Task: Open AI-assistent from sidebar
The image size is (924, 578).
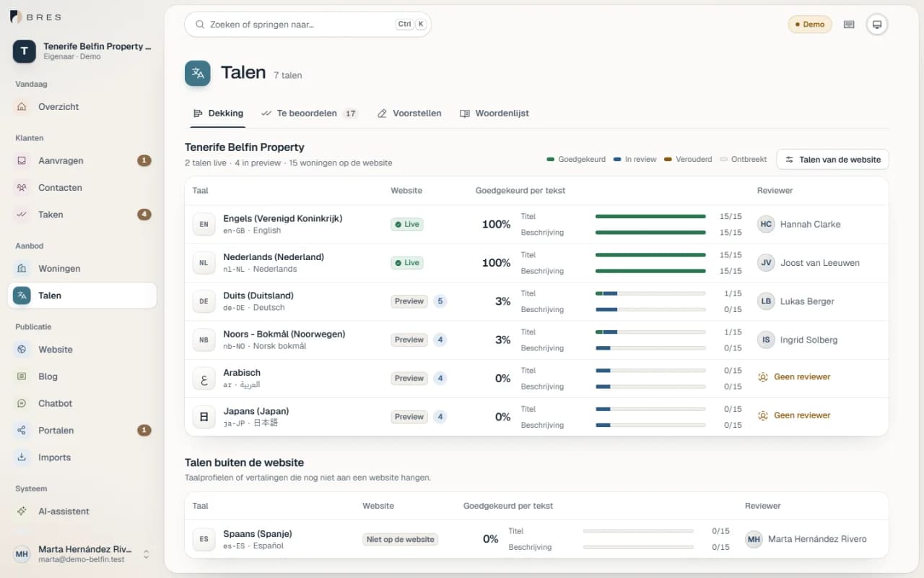Action: pos(82,512)
